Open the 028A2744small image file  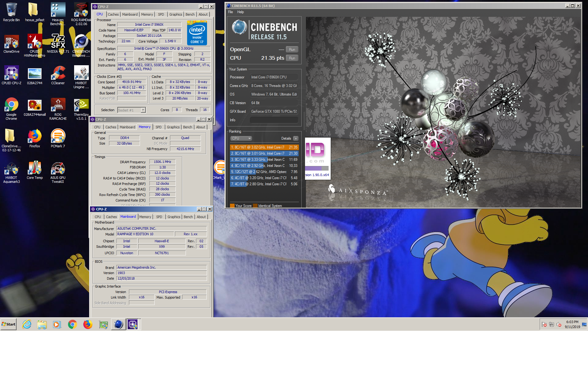click(x=35, y=107)
